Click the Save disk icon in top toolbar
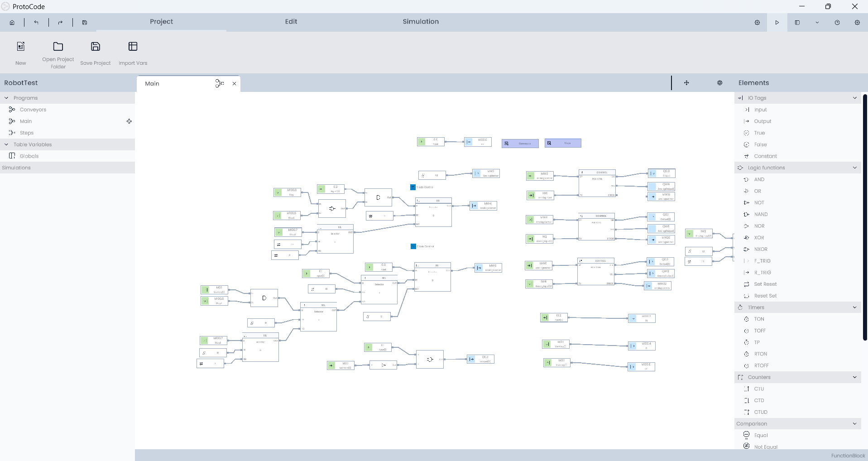Image resolution: width=868 pixels, height=461 pixels. click(85, 22)
